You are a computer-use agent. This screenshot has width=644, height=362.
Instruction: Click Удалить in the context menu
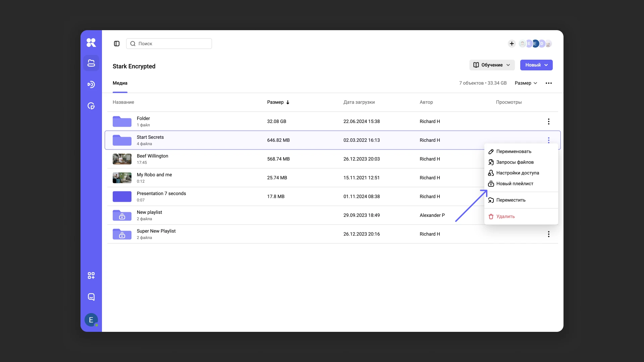[x=505, y=217]
